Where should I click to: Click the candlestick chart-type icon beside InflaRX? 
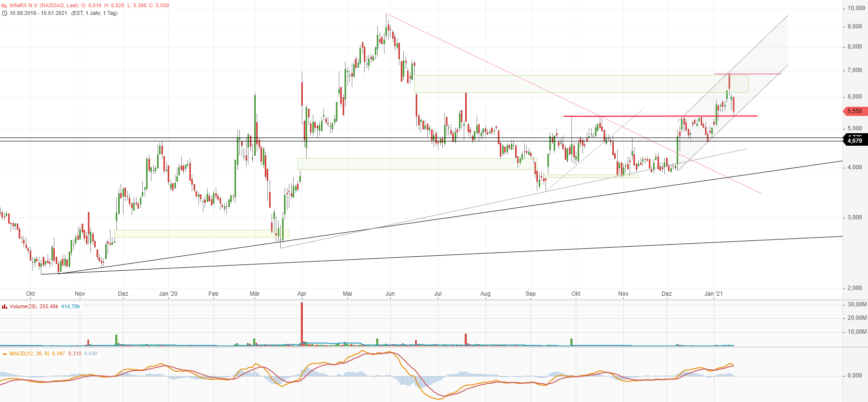coord(4,6)
